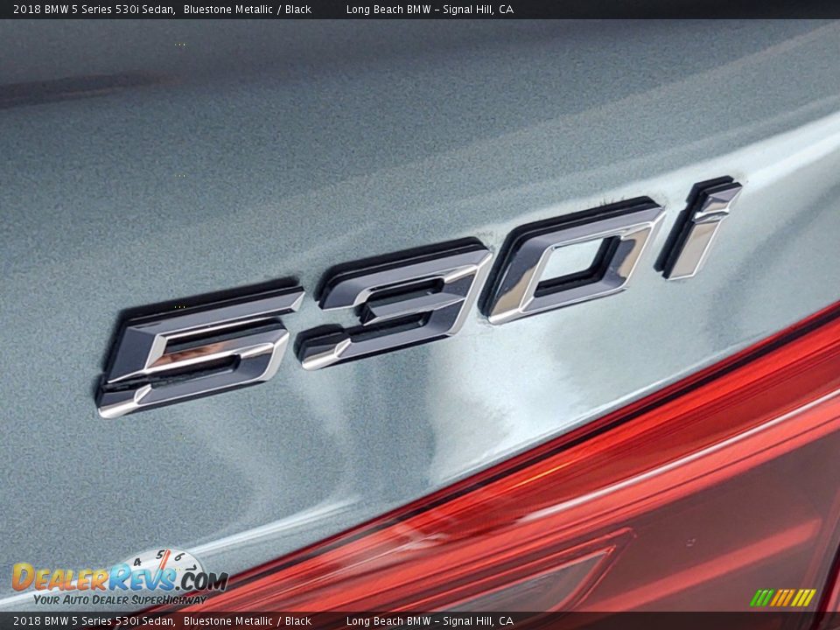Click the chrome '0' badge digit
This screenshot has height=630, width=840.
tap(573, 262)
